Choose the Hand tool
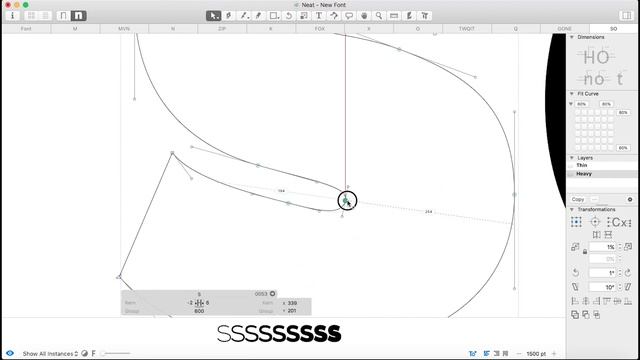The image size is (640, 360). 364,16
